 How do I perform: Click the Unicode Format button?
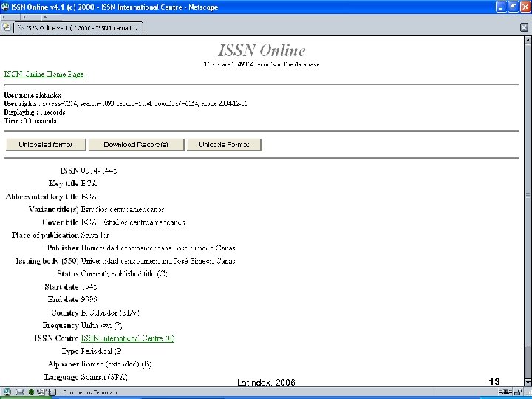[224, 145]
